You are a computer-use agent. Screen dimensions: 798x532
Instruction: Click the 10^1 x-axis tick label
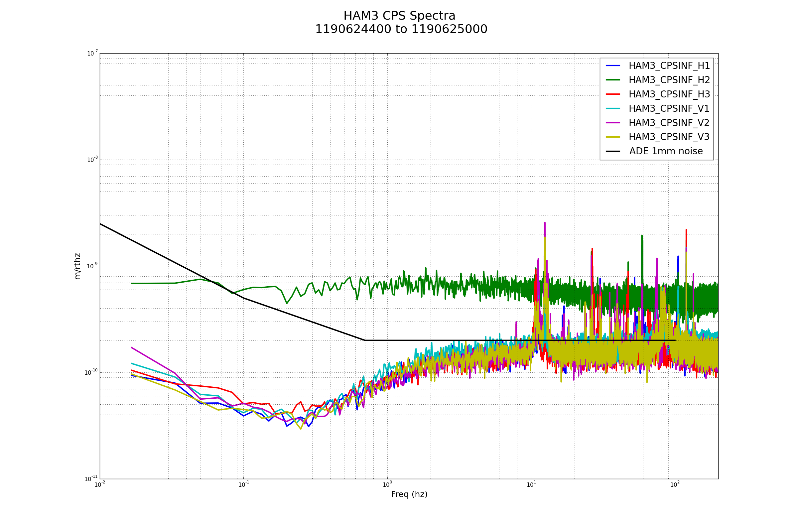pyautogui.click(x=531, y=484)
